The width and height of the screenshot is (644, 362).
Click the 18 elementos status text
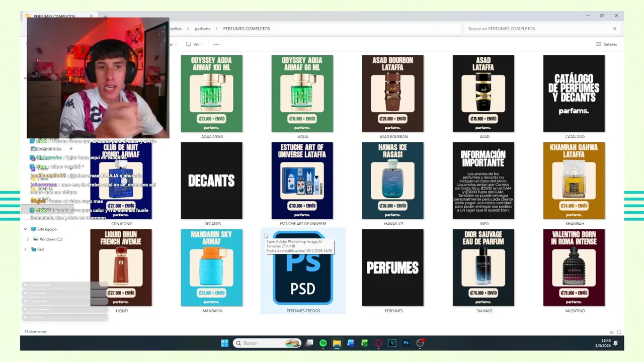tap(35, 332)
